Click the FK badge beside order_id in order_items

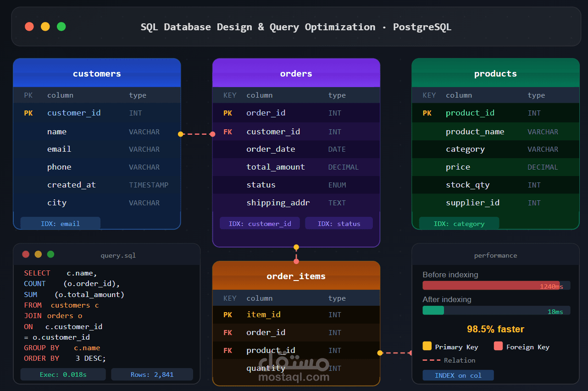pyautogui.click(x=228, y=333)
